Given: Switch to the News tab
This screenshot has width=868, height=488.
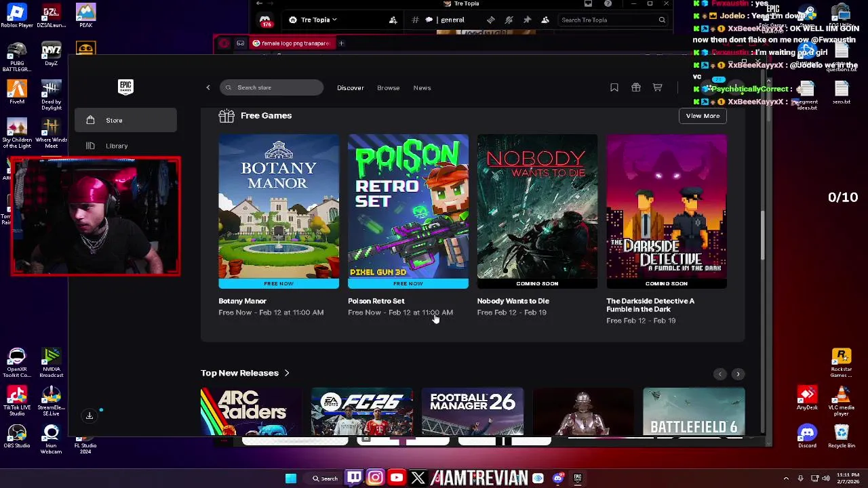Looking at the screenshot, I should tap(422, 87).
